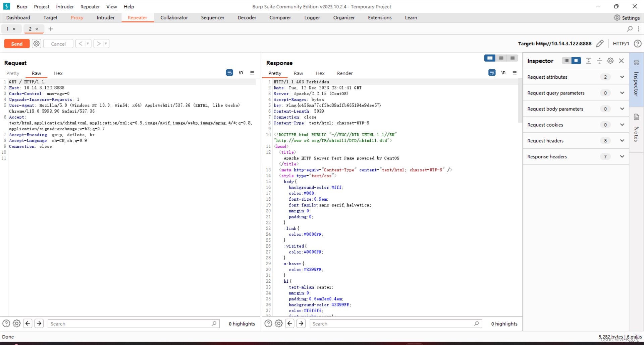Edit target pencil icon
The width and height of the screenshot is (644, 345).
[x=600, y=44]
